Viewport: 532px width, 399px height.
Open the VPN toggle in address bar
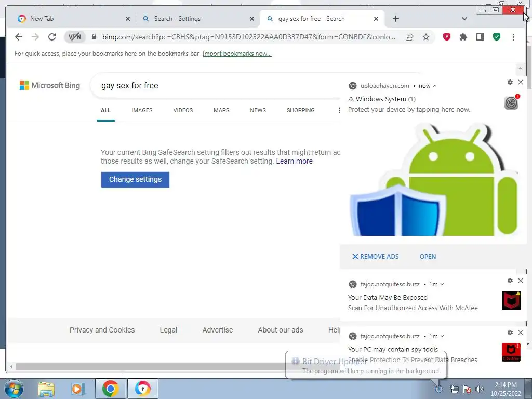75,37
